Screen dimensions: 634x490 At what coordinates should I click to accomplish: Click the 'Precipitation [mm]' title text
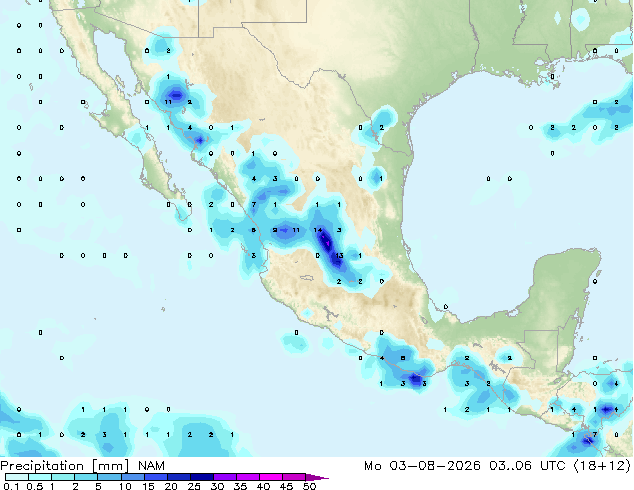coord(65,466)
